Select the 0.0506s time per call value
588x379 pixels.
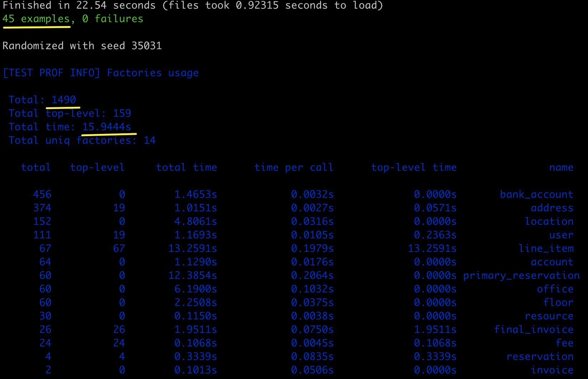click(x=312, y=371)
